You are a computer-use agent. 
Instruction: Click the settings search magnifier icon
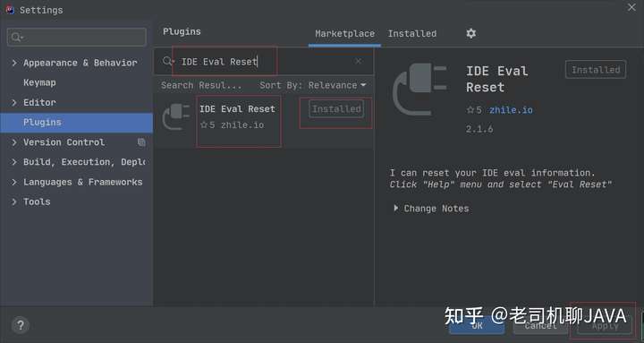16,38
